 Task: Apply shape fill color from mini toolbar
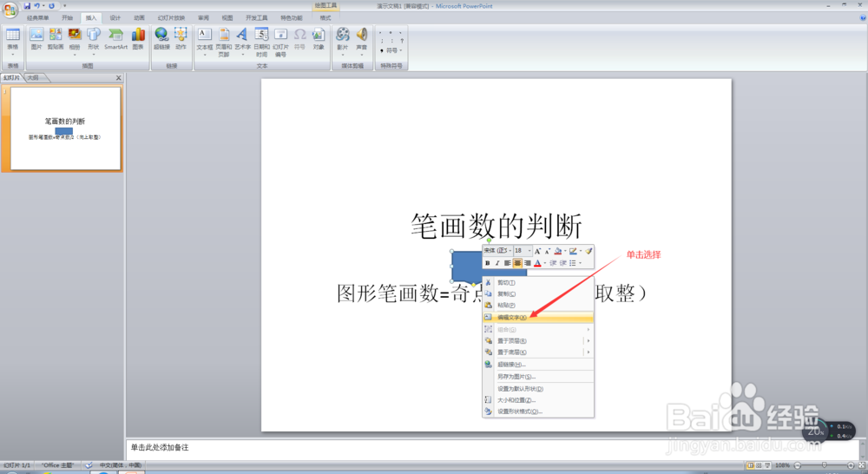pyautogui.click(x=557, y=252)
